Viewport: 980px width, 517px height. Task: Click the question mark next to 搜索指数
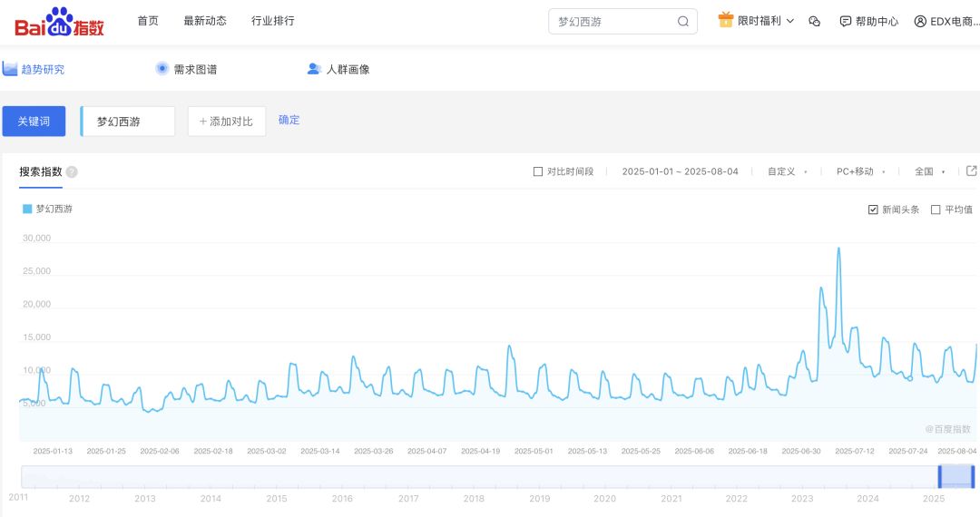click(72, 172)
